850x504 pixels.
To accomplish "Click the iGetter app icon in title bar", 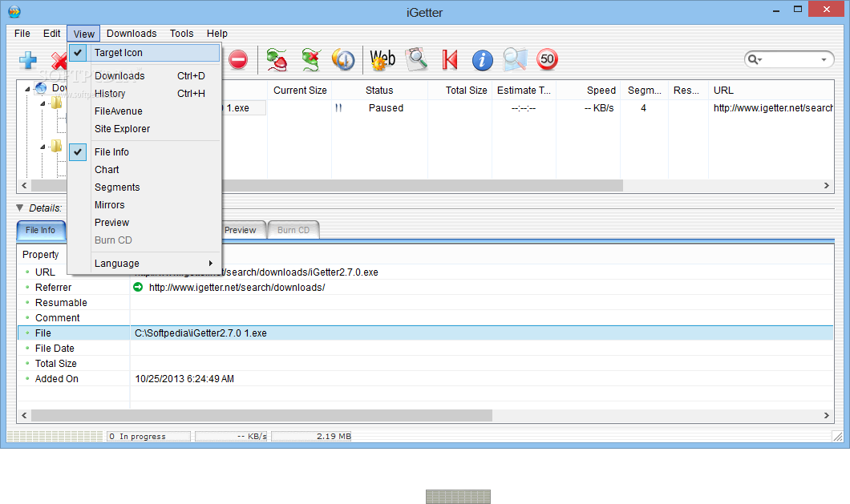I will 14,11.
